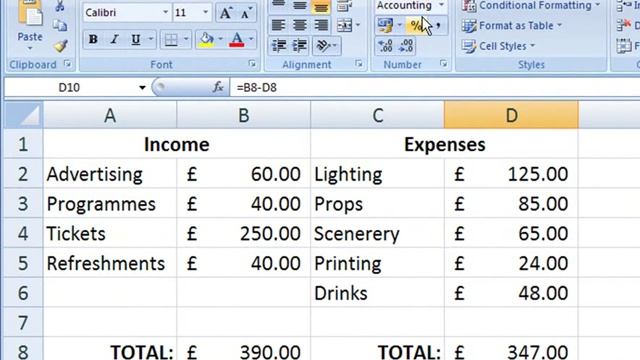
Task: Expand Font Color palette arrow
Action: (x=251, y=40)
